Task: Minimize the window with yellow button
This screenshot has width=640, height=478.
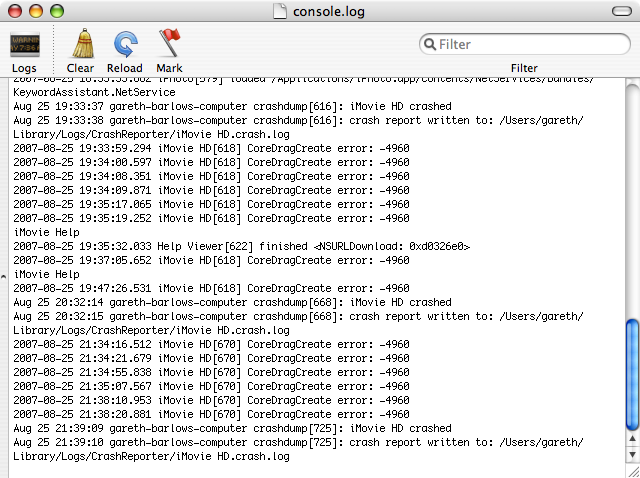Action: coord(36,11)
